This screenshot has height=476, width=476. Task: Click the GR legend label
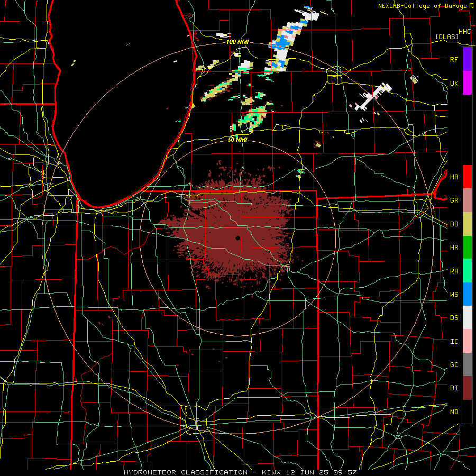coord(454,200)
